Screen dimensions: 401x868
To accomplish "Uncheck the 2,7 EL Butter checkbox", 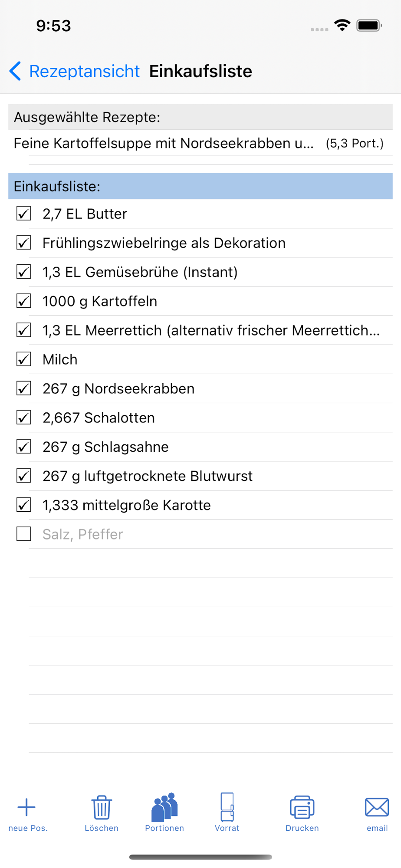I will [23, 214].
